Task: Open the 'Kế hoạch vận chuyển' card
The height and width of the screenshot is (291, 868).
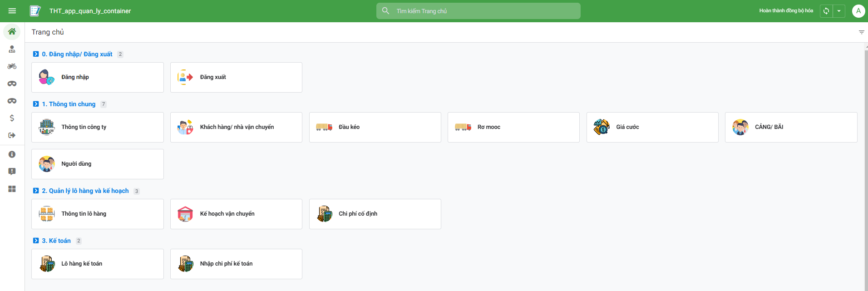Action: (236, 214)
